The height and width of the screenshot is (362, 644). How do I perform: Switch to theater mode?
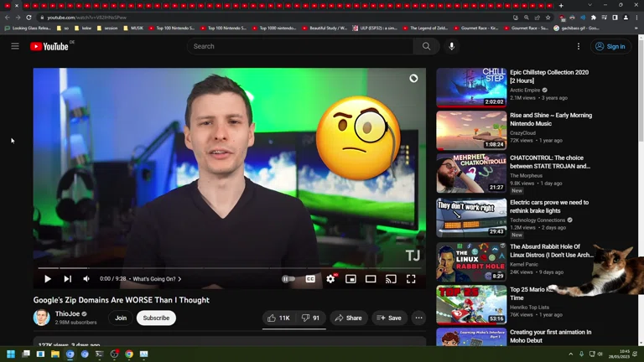click(371, 279)
